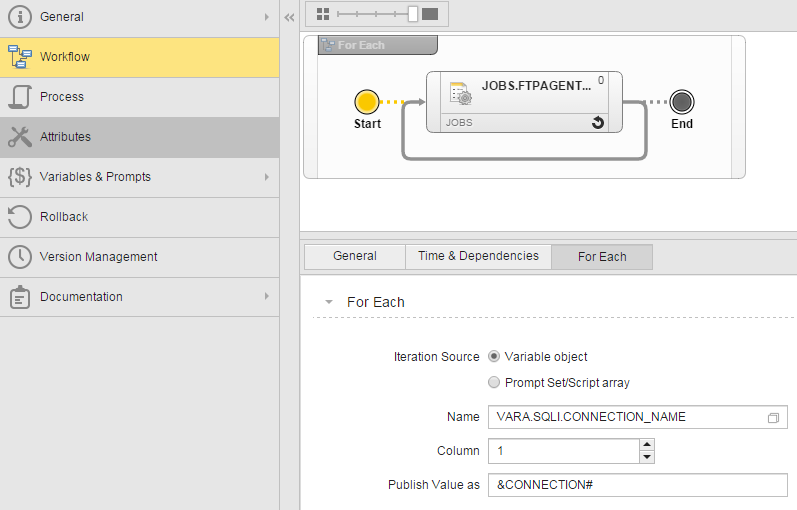Open the Workflow section in sidebar
797x510 pixels.
(x=65, y=57)
